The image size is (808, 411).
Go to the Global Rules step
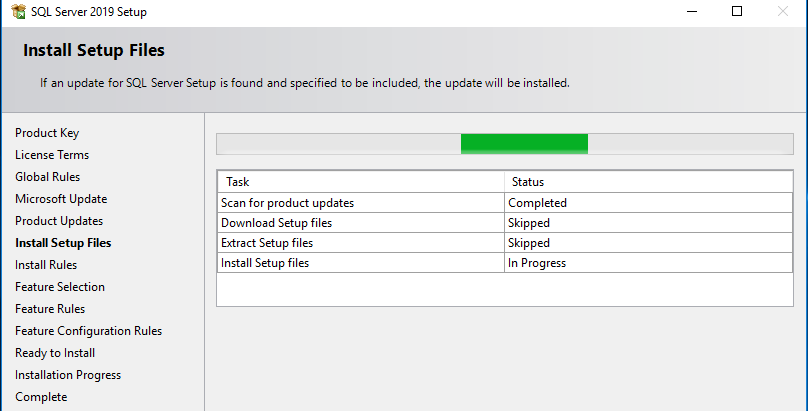tap(48, 177)
